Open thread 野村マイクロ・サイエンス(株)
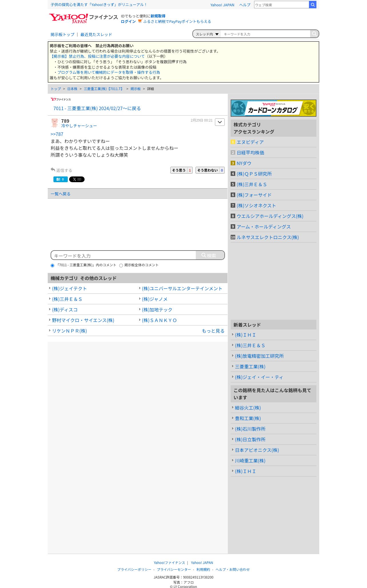Viewport: 367px width, 588px height. (x=83, y=320)
